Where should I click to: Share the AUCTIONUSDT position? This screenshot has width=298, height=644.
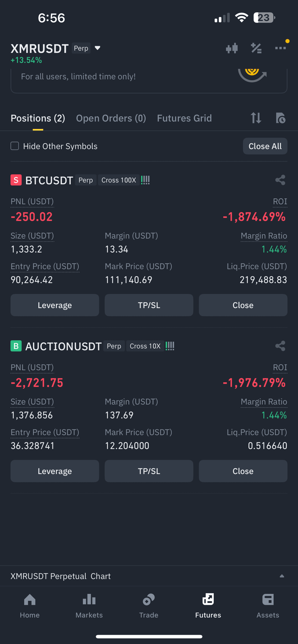pos(280,346)
